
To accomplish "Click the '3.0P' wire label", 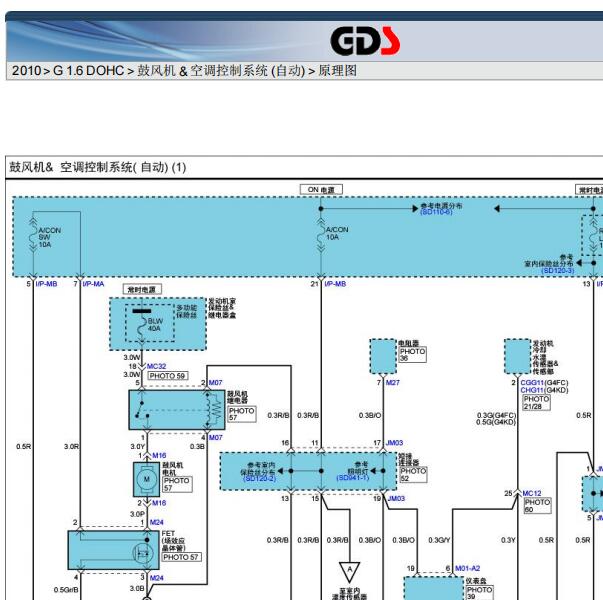I will (x=137, y=513).
